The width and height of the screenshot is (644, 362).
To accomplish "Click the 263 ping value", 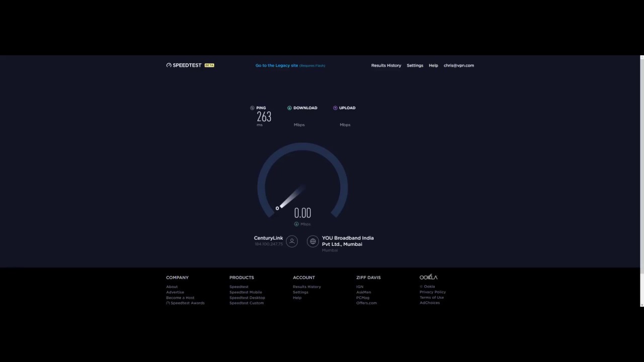I will (x=264, y=117).
